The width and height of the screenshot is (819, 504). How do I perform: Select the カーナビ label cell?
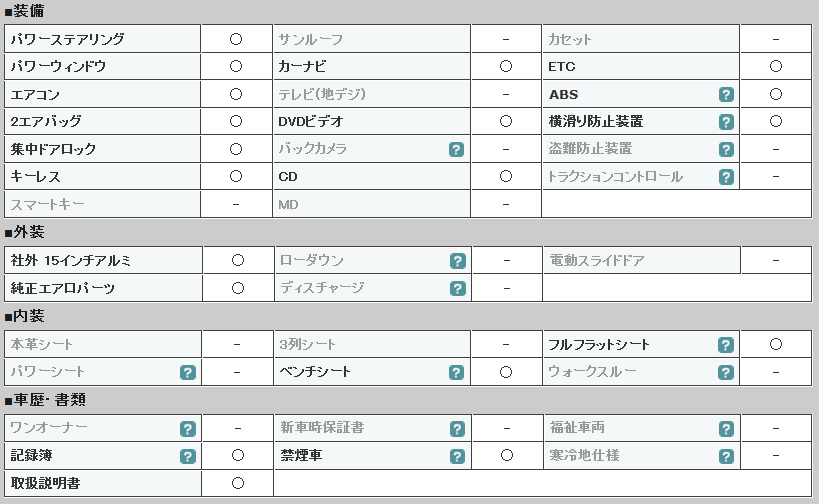tap(371, 66)
